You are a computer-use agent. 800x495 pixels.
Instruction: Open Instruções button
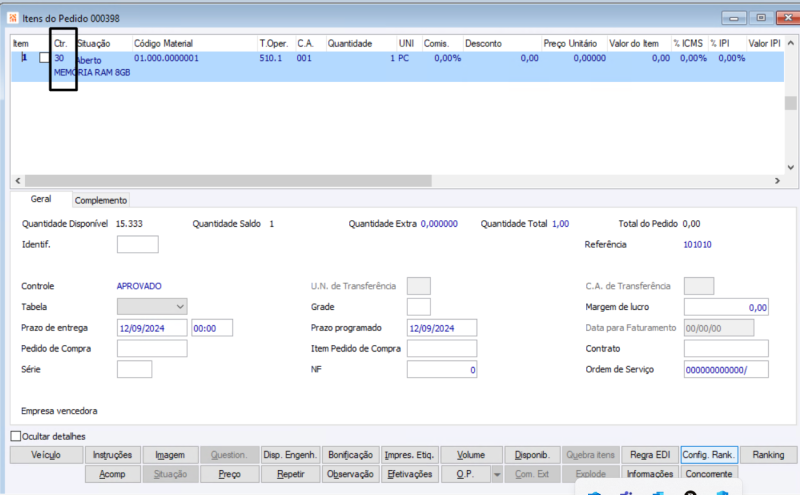112,455
